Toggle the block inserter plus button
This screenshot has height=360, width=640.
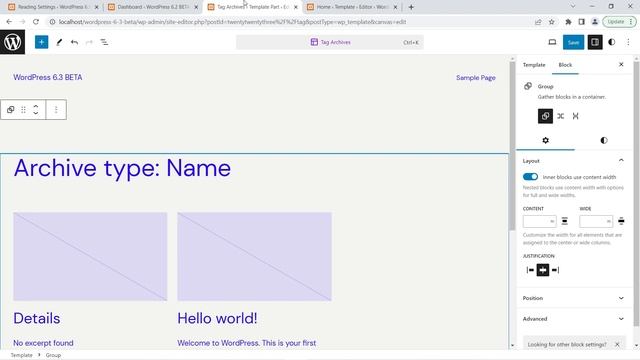tap(41, 42)
